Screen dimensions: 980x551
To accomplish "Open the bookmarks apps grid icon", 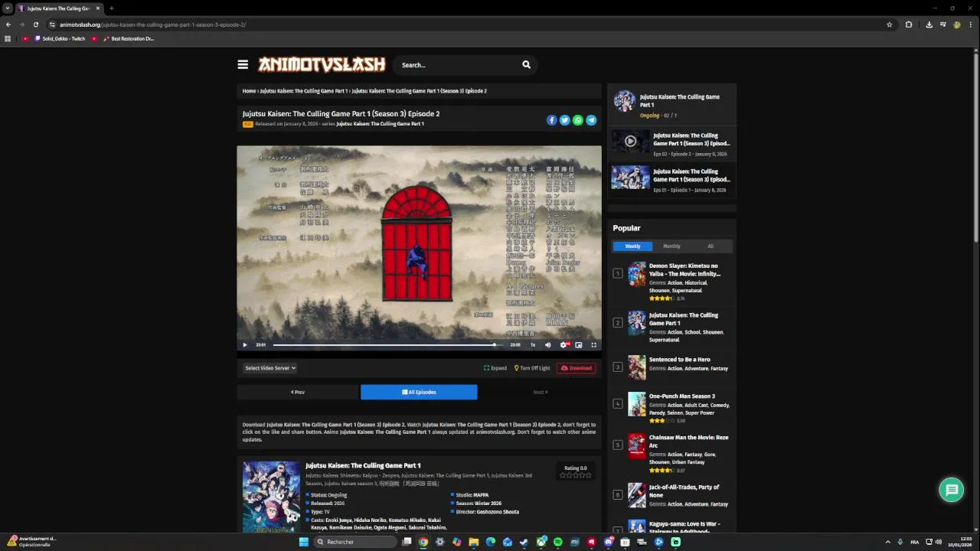I will (x=8, y=38).
